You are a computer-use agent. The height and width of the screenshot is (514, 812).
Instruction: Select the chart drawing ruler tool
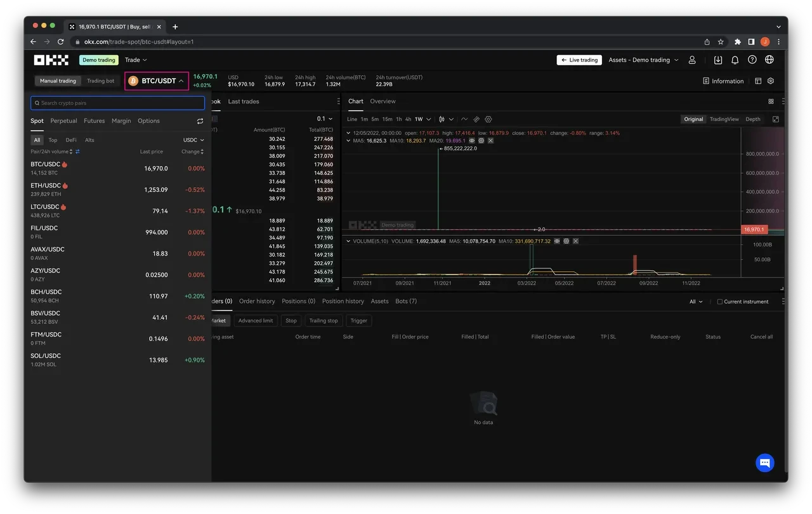tap(476, 119)
